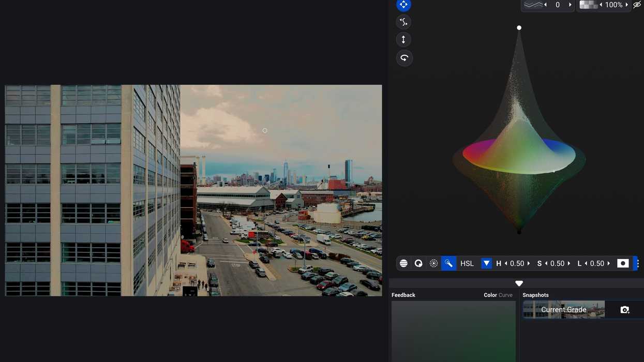Click the 100% opacity value
The width and height of the screenshot is (644, 362).
click(x=614, y=5)
